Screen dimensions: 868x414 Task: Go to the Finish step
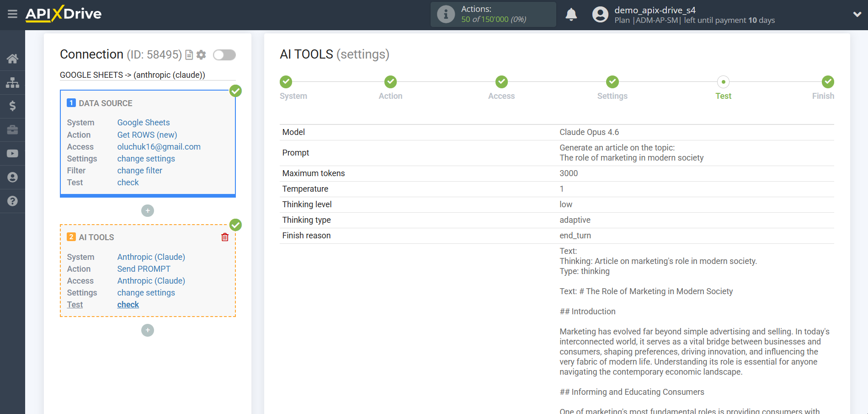pyautogui.click(x=828, y=82)
